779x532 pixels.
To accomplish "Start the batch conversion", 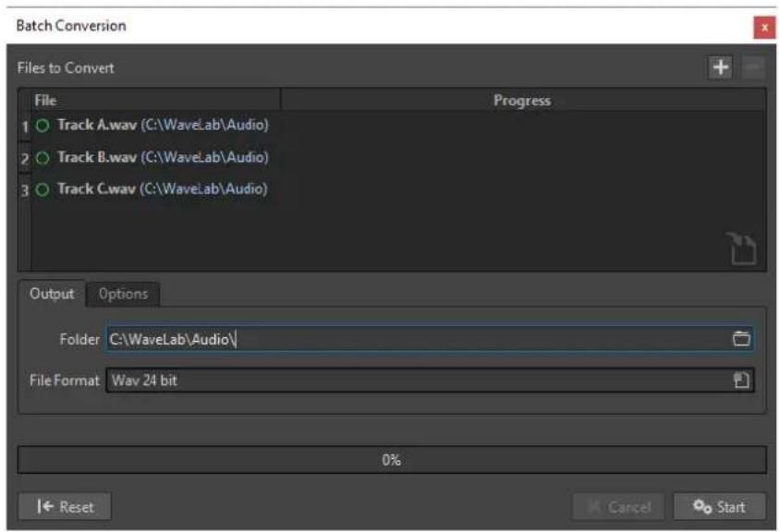I will pyautogui.click(x=719, y=507).
